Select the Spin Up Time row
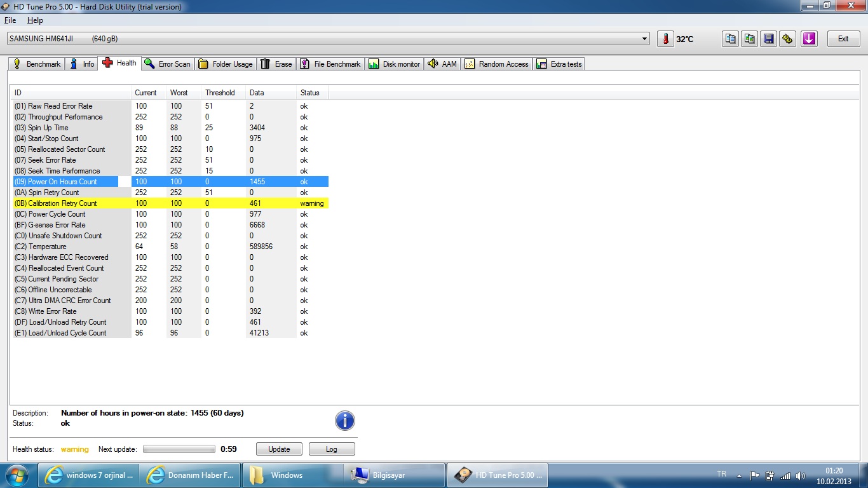868x488 pixels. (x=170, y=128)
